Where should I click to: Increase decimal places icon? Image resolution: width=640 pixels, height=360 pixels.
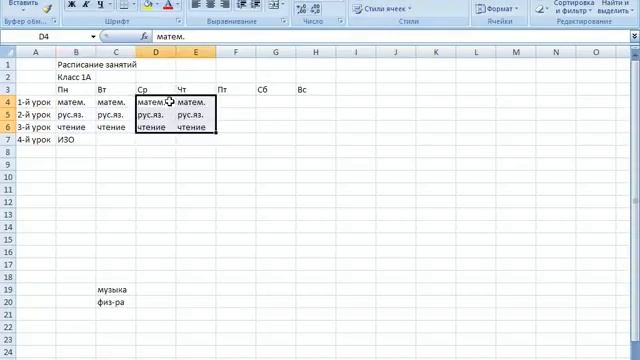pos(301,9)
